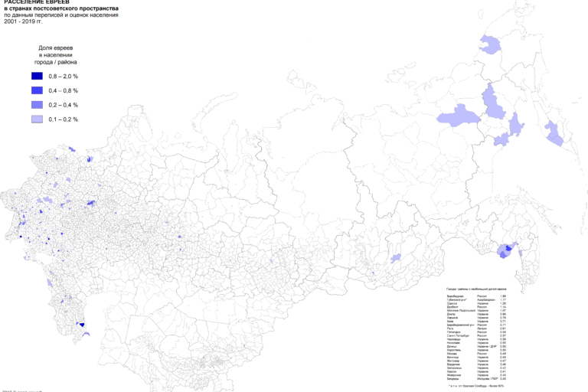Image resolution: width=588 pixels, height=392 pixels.
Task: Pick the lightest 0,1 – 0,2 % legend swatch
Action: pyautogui.click(x=37, y=119)
